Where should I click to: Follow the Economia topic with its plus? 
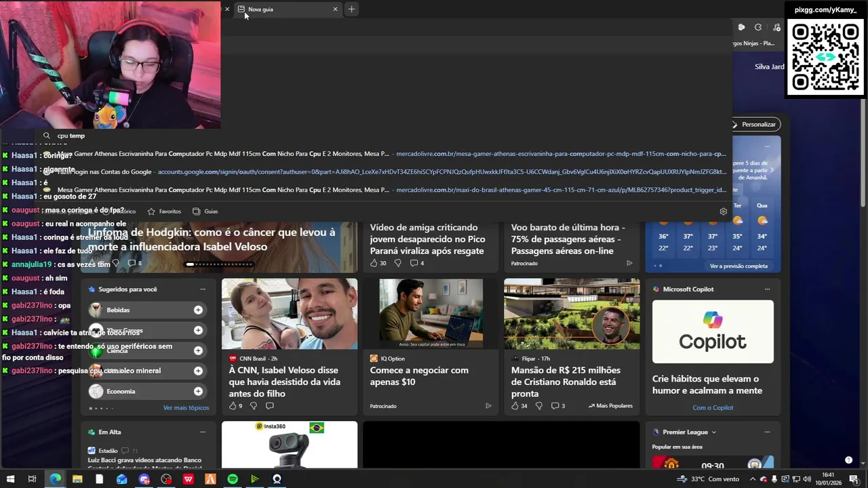tap(198, 391)
